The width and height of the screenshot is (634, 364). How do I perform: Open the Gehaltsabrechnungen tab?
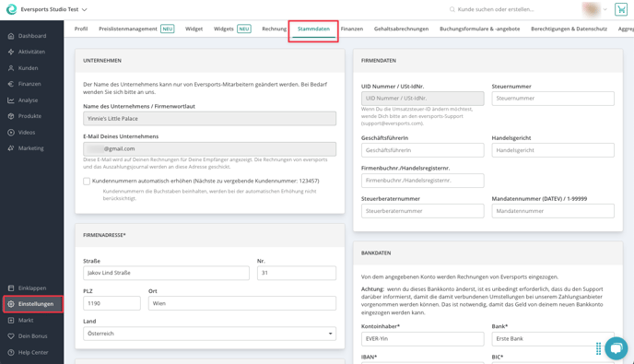point(401,29)
